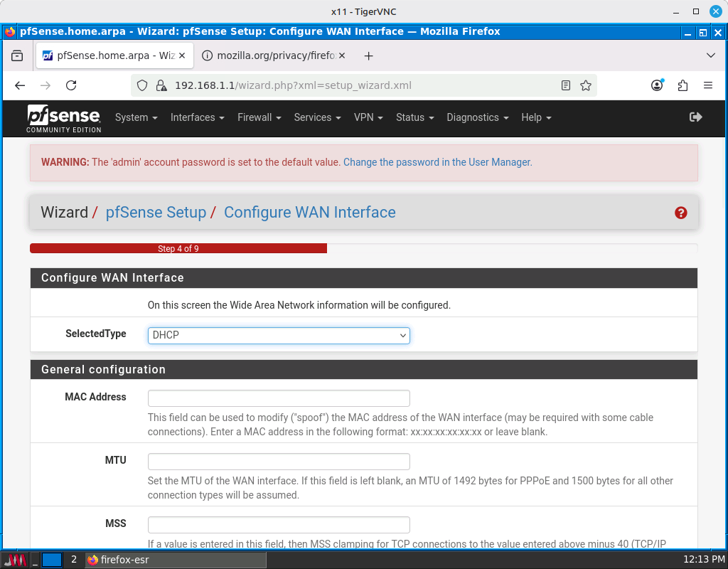This screenshot has height=569, width=728.
Task: Expand the Diagnostics dropdown menu
Action: coord(477,118)
